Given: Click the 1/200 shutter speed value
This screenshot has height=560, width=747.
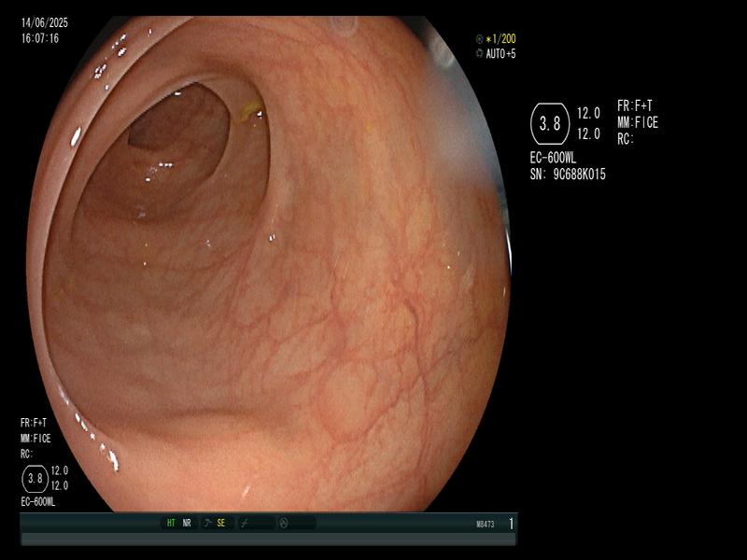Looking at the screenshot, I should click(x=503, y=39).
